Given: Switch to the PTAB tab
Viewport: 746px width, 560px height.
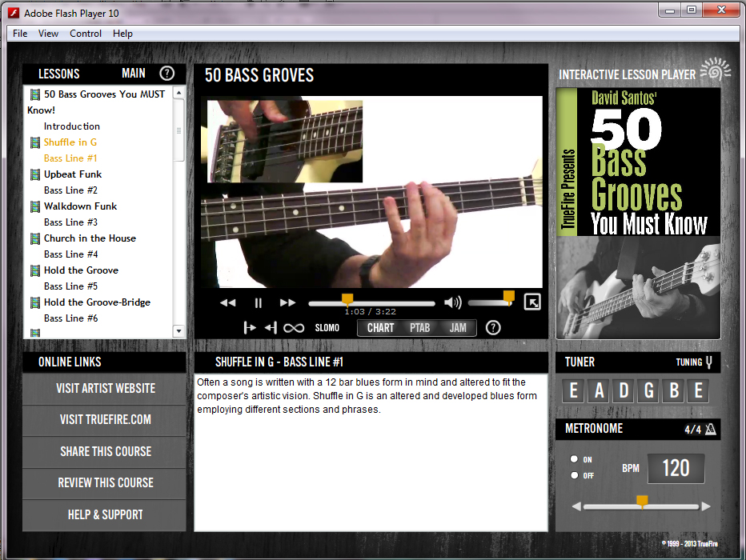Looking at the screenshot, I should [x=420, y=328].
